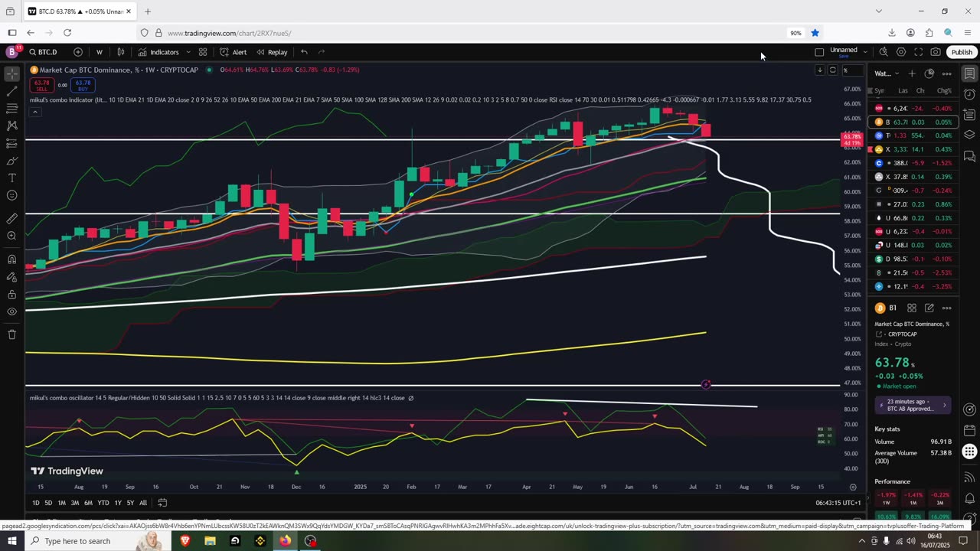Image resolution: width=980 pixels, height=551 pixels.
Task: Open the emoji and icons tool
Action: pyautogui.click(x=11, y=196)
